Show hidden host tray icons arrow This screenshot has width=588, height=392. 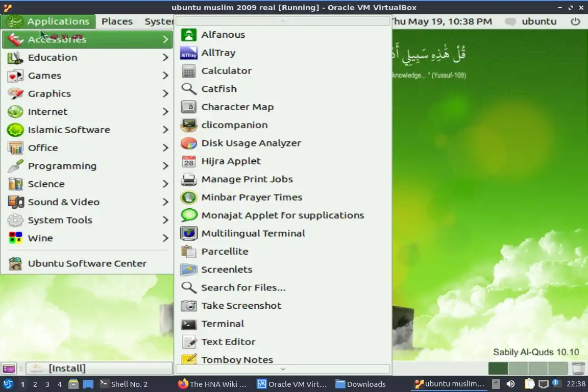(496, 384)
